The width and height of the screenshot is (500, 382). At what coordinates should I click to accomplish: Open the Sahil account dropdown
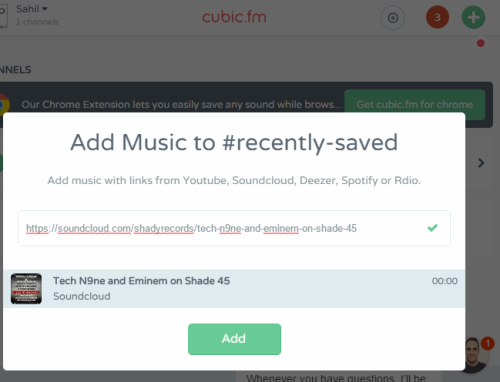(x=32, y=9)
